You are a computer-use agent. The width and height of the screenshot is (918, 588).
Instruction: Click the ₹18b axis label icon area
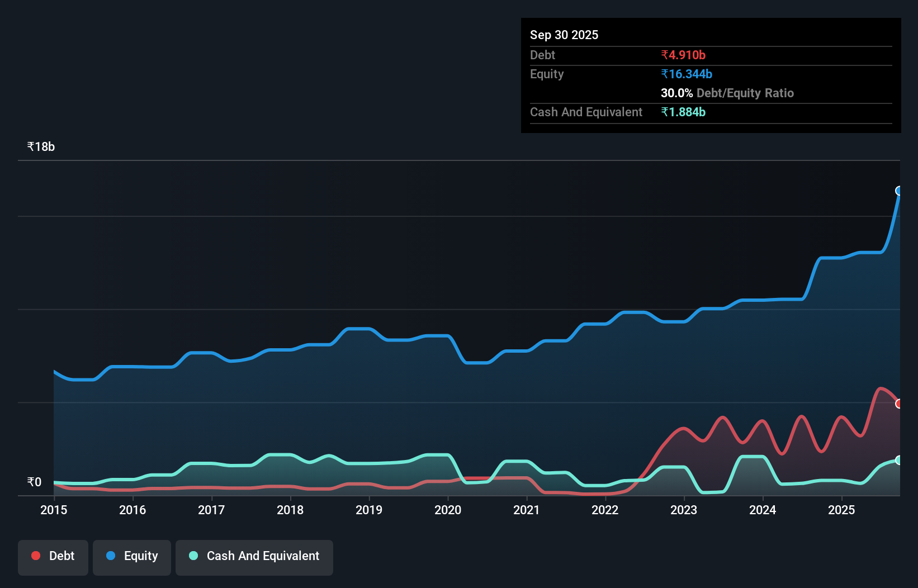tap(40, 146)
